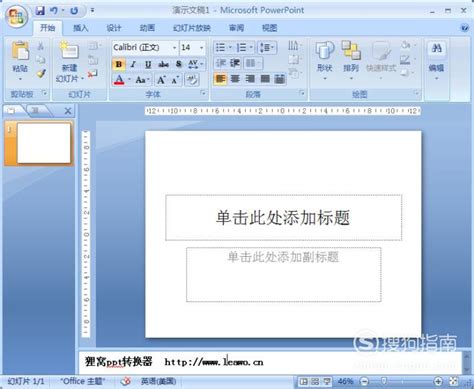Toggle Underline formatting
Screen dimensions: 474x389
148,64
